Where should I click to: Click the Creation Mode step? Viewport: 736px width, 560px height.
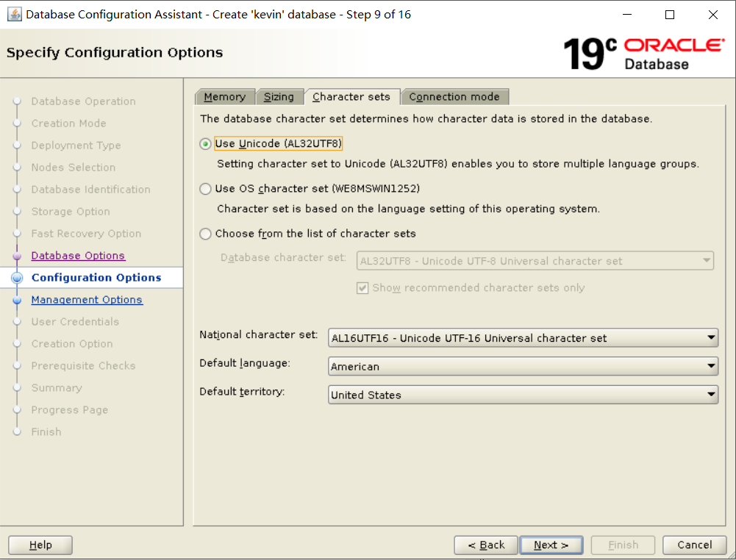click(x=68, y=123)
